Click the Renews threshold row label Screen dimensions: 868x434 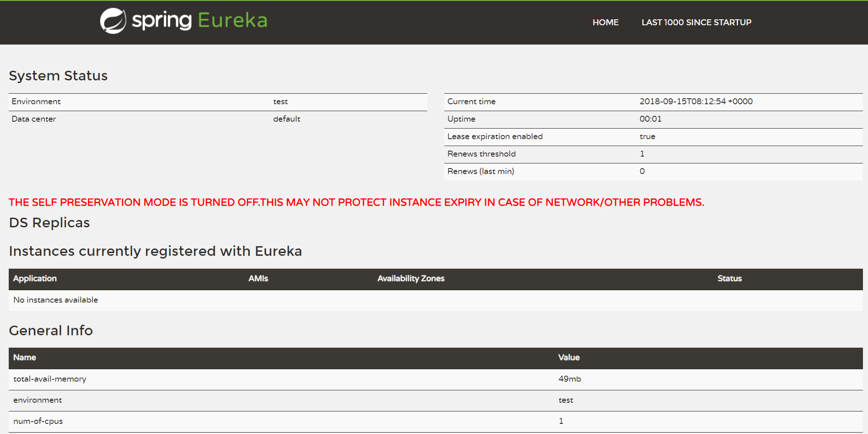click(x=482, y=154)
